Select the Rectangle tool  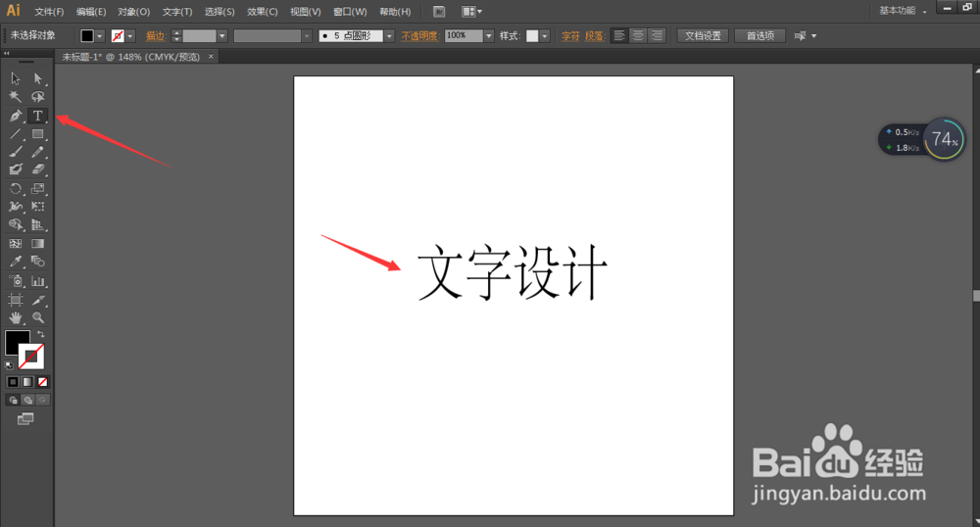tap(38, 133)
